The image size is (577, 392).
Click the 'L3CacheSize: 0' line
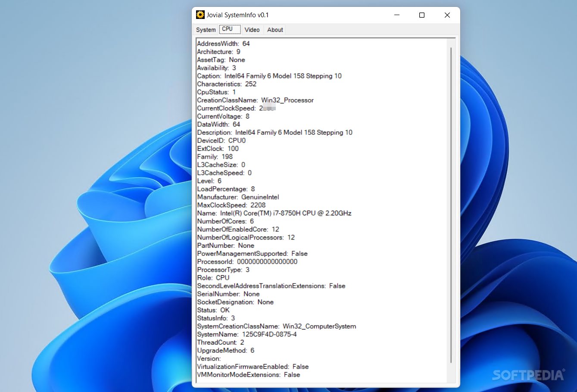pyautogui.click(x=221, y=165)
